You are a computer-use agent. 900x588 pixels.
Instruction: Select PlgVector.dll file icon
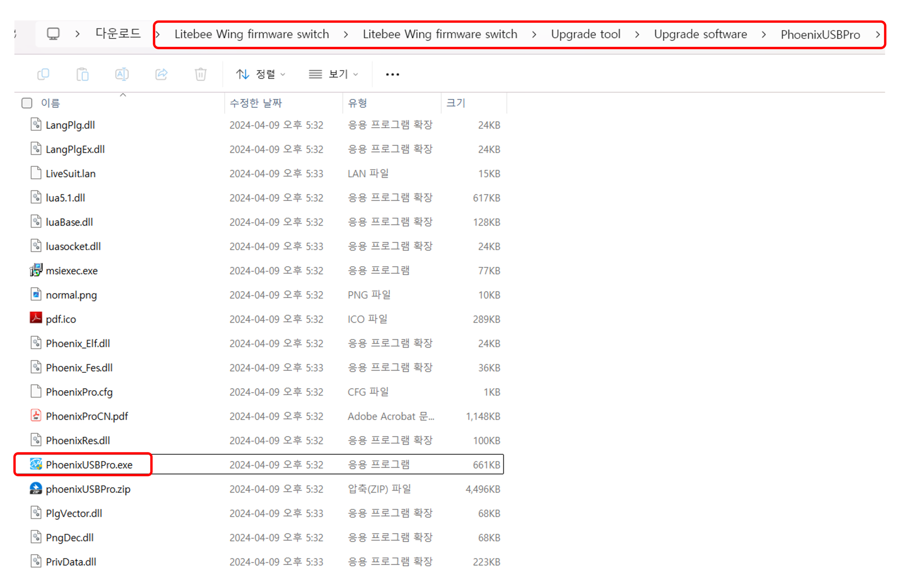(36, 512)
